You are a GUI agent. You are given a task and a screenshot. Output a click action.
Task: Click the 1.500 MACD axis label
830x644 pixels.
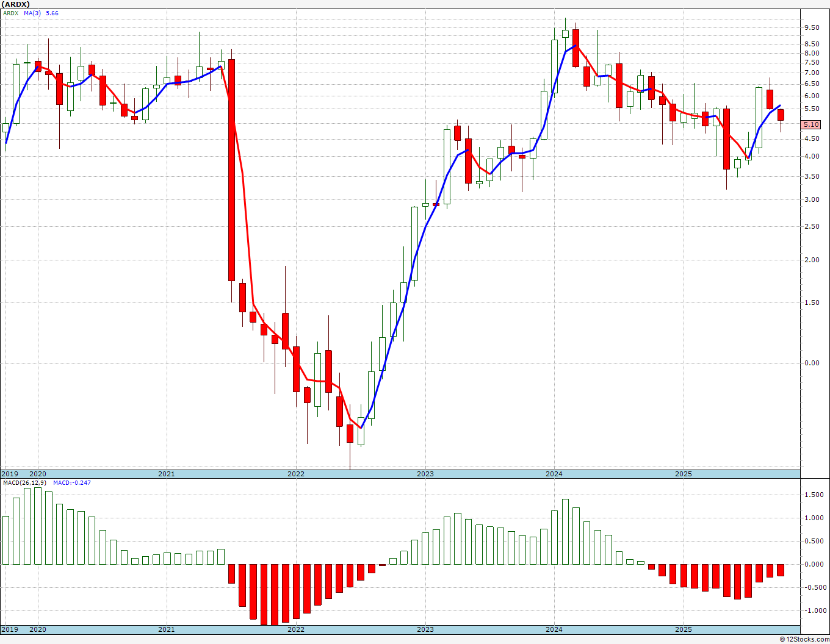tap(814, 495)
